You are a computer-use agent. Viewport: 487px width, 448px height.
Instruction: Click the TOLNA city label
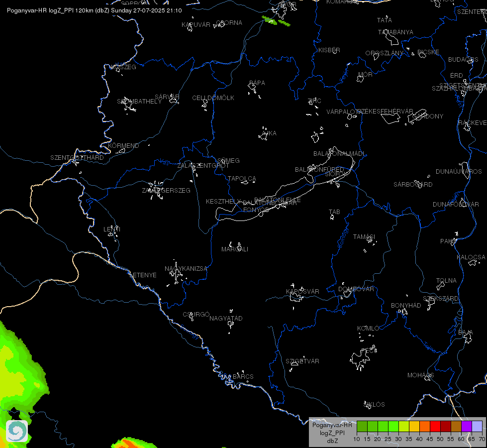(446, 280)
